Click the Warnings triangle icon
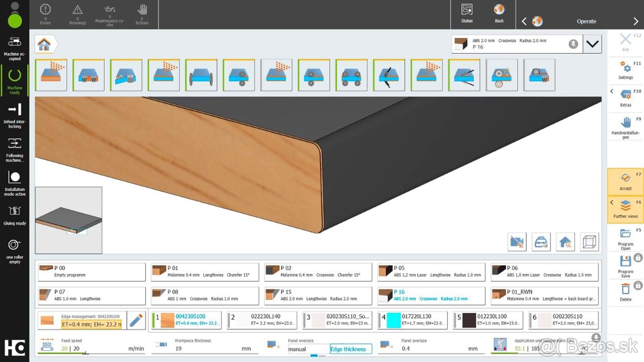 point(78,13)
